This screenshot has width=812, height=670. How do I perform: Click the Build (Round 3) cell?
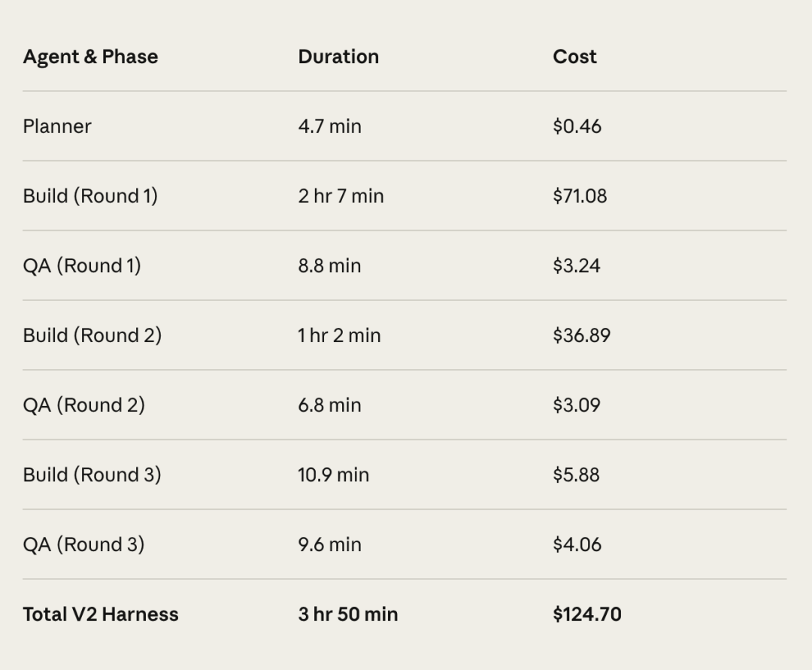tap(92, 474)
